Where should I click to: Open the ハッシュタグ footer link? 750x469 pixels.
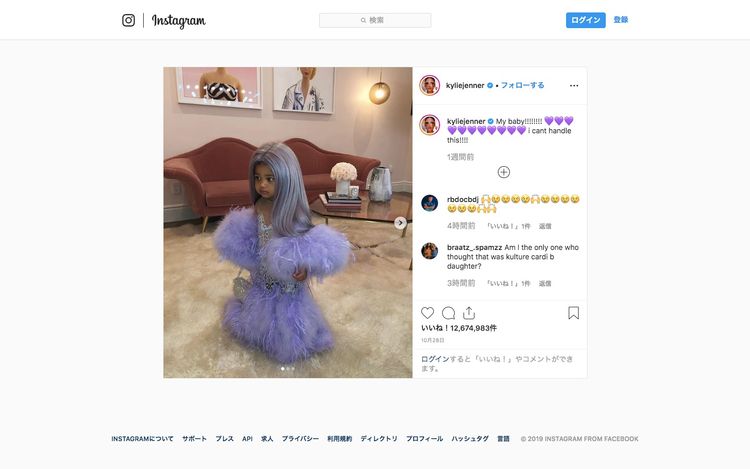[x=470, y=438]
